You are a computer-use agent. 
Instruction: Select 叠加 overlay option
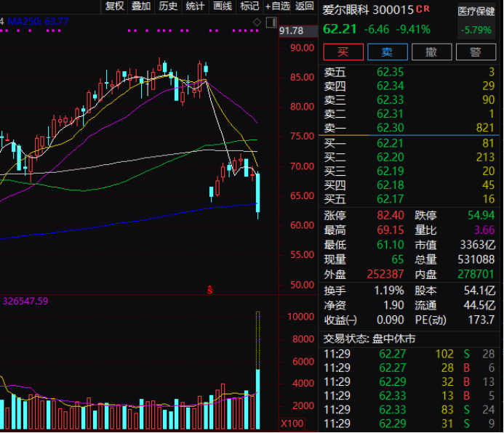pos(141,7)
